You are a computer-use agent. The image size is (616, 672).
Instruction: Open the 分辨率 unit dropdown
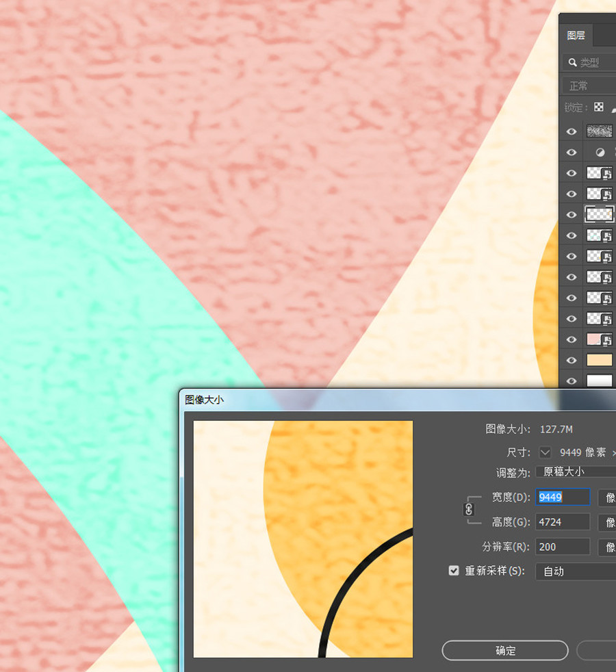607,547
